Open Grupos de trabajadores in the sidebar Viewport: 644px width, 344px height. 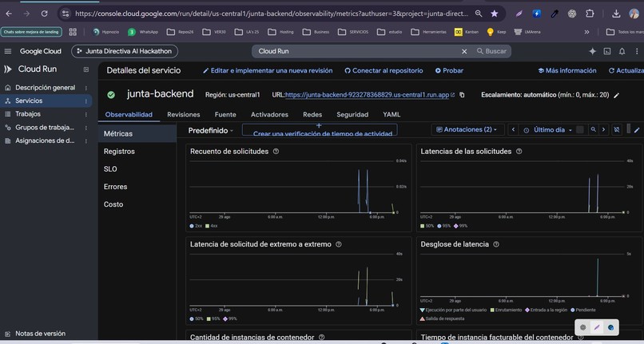(x=45, y=127)
